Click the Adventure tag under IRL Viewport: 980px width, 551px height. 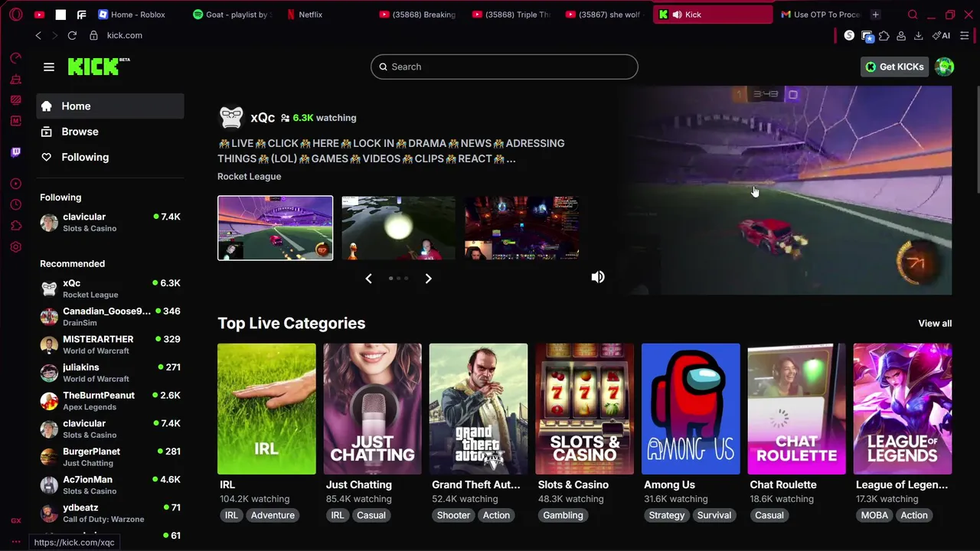(273, 515)
